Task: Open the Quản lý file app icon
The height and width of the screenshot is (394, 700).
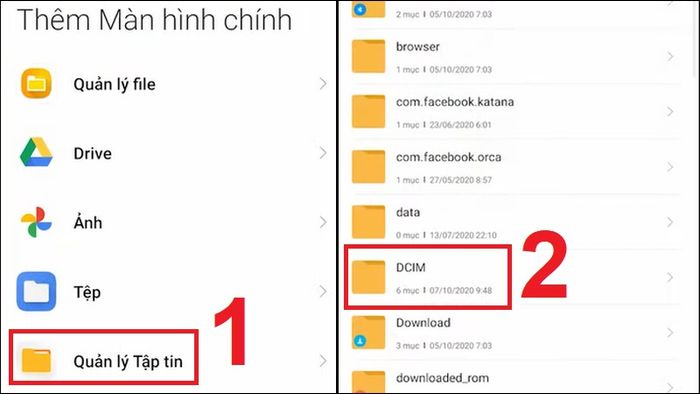Action: (x=36, y=83)
